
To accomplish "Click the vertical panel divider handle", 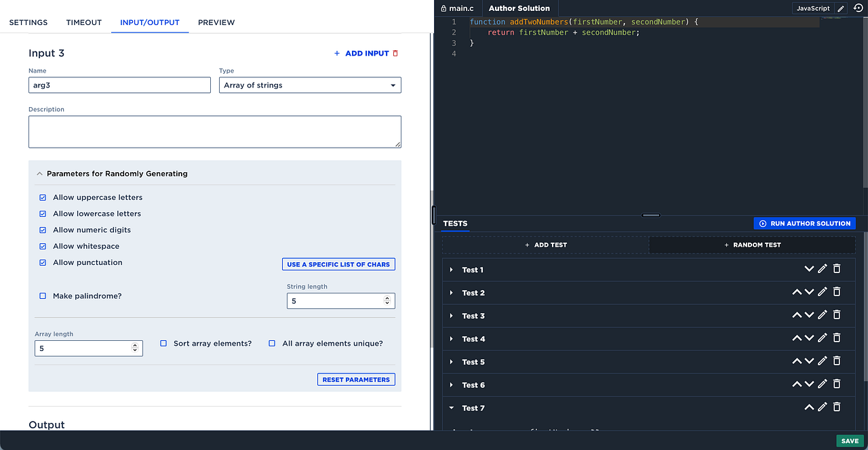I will tap(433, 215).
